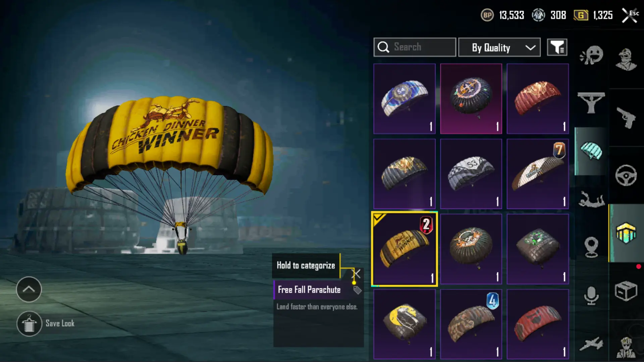Click the Search input field
Screen dimensions: 644x362
(x=415, y=47)
